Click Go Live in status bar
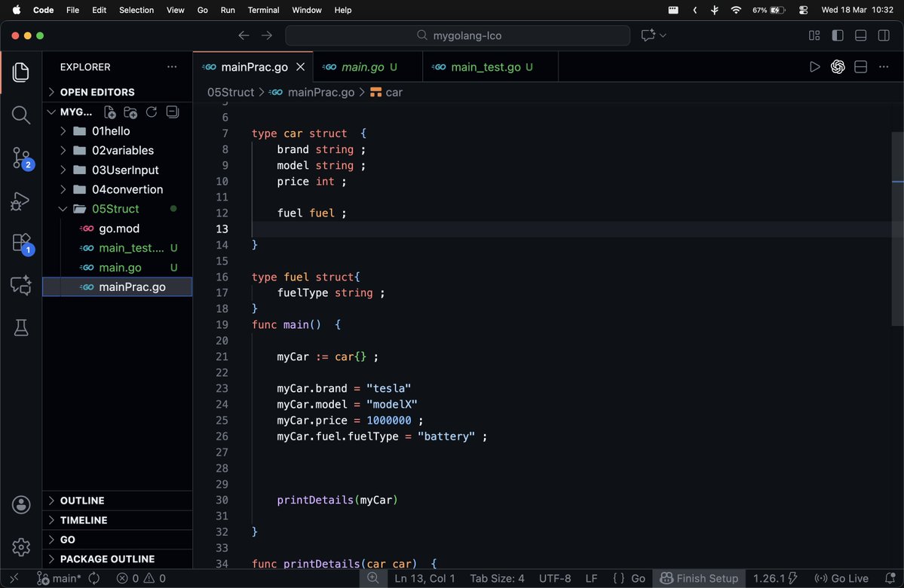 pos(841,577)
